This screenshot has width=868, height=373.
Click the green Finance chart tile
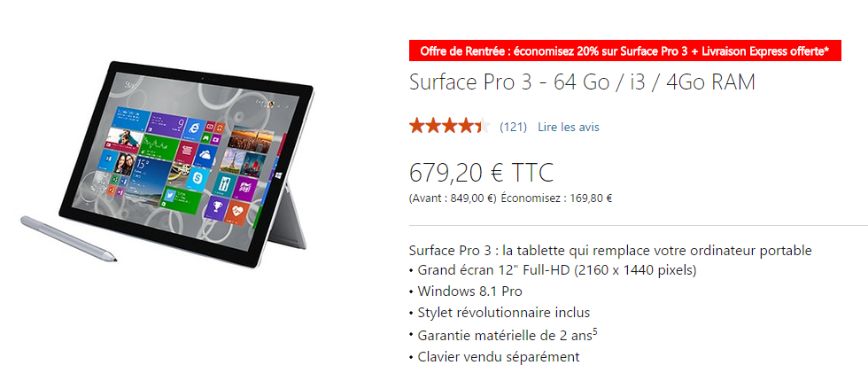(159, 147)
